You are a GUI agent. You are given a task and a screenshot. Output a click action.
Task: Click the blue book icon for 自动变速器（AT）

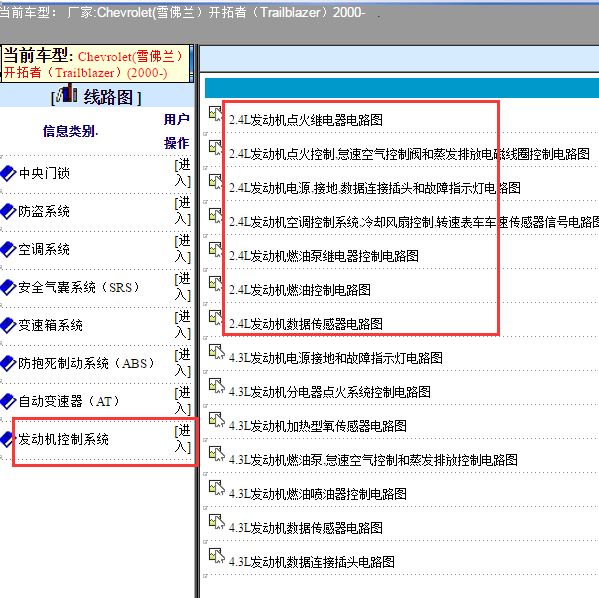coord(8,402)
